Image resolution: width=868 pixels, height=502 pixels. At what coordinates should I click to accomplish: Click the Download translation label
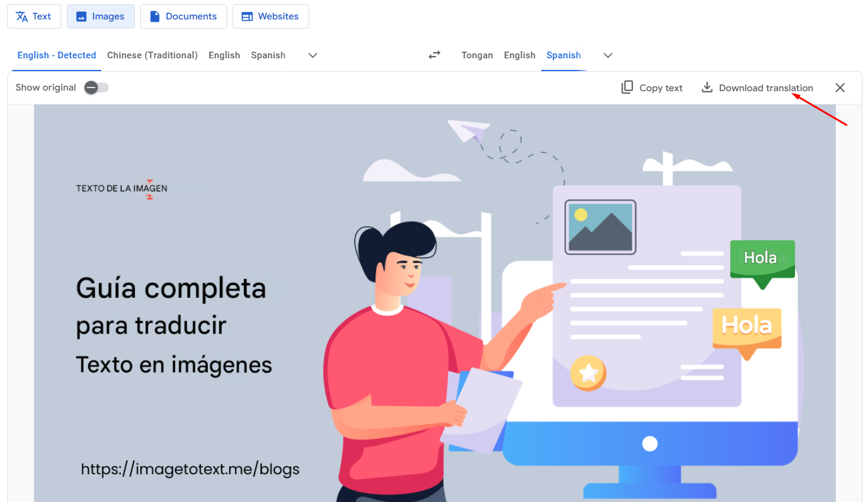pyautogui.click(x=765, y=88)
